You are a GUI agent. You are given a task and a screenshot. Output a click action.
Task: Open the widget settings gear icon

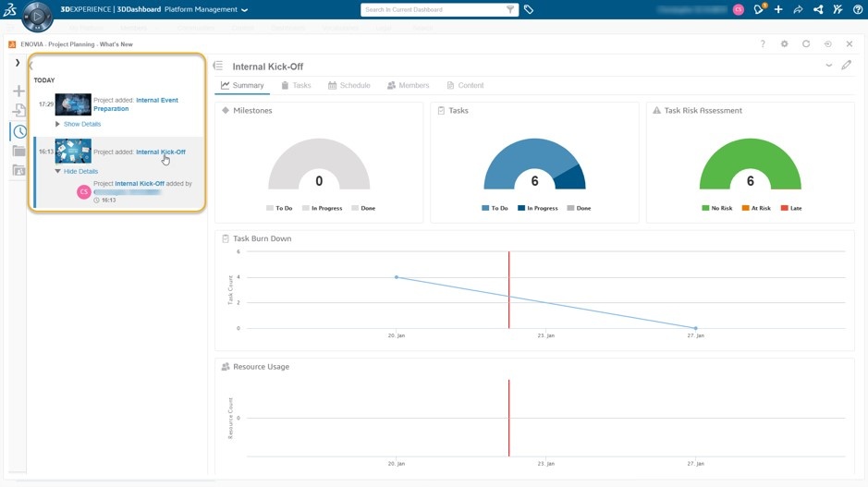pos(785,43)
